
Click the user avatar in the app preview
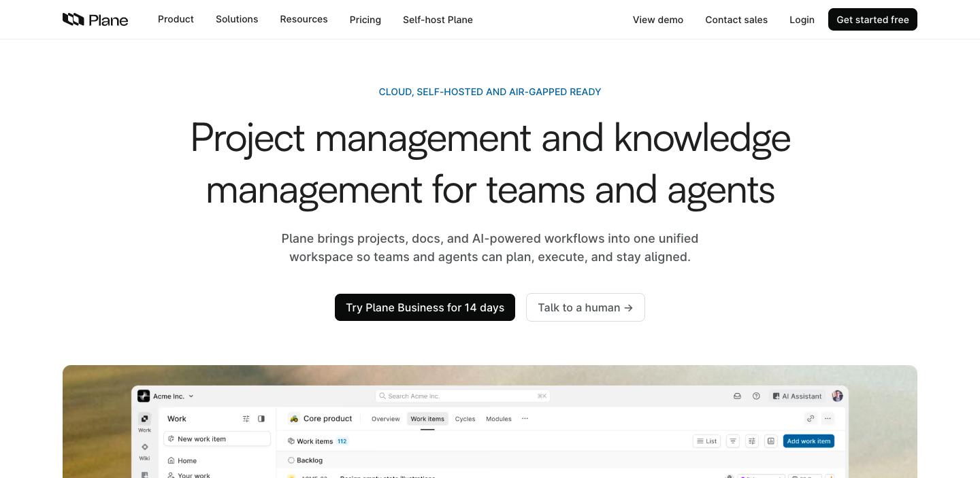click(837, 396)
